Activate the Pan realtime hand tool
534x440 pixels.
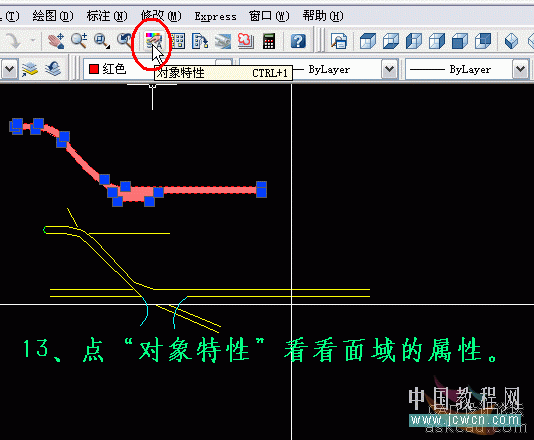tap(56, 41)
